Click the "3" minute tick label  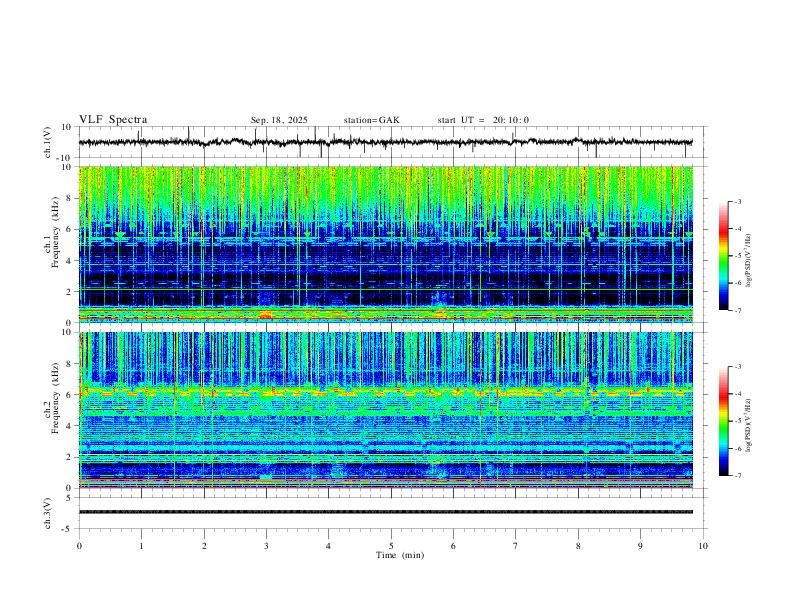pyautogui.click(x=266, y=546)
